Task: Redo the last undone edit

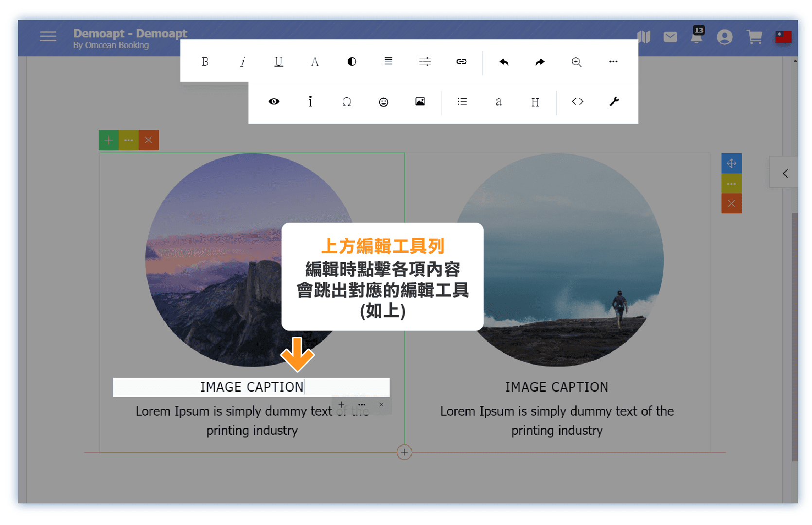Action: [x=540, y=62]
